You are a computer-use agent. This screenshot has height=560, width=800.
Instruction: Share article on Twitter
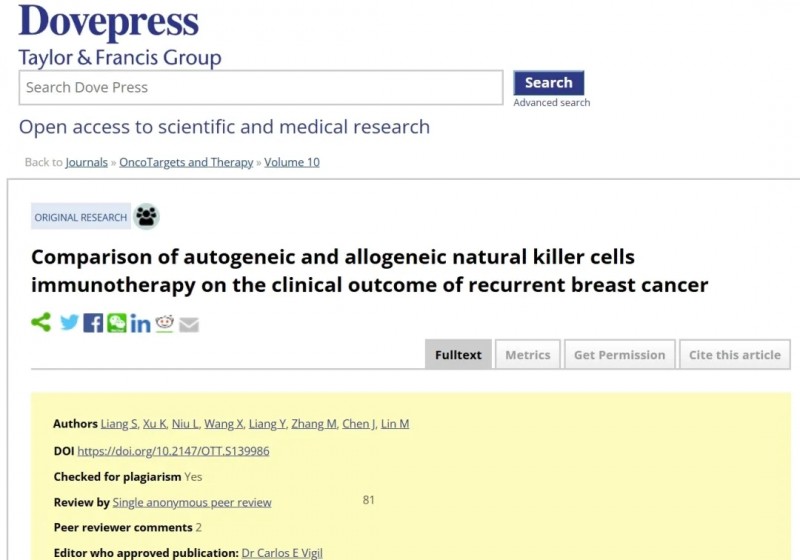tap(69, 322)
